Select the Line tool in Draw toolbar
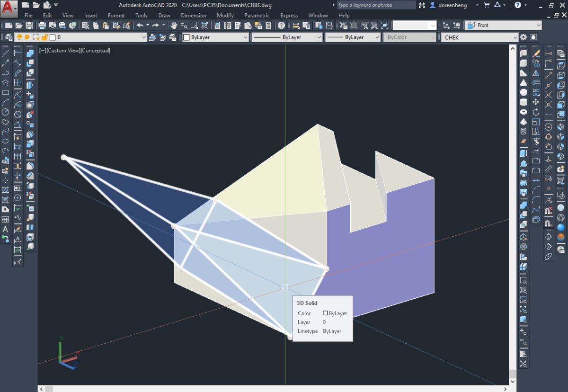 pos(5,53)
